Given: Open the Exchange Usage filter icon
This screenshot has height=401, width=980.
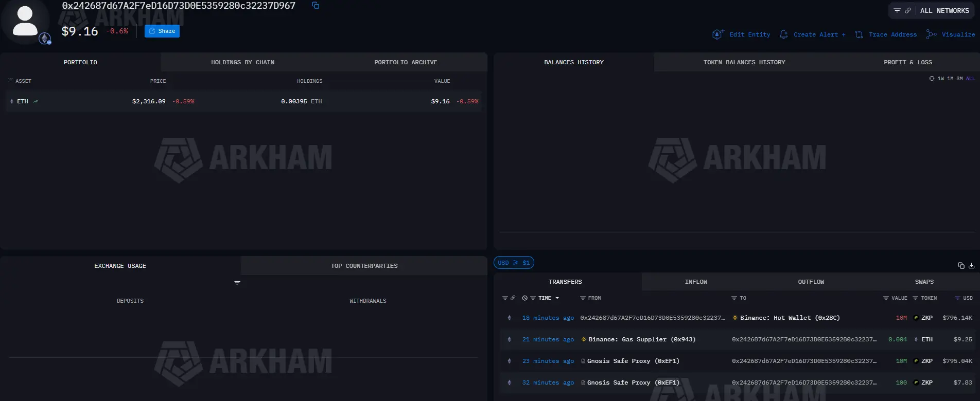Looking at the screenshot, I should click(237, 283).
